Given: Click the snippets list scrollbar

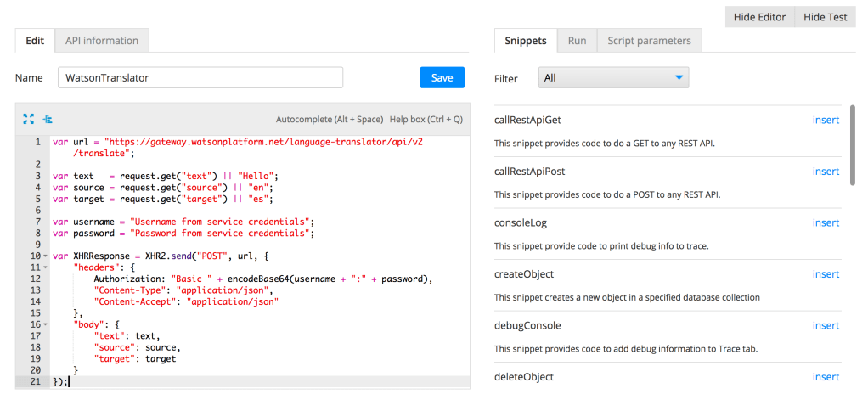Looking at the screenshot, I should point(853,145).
